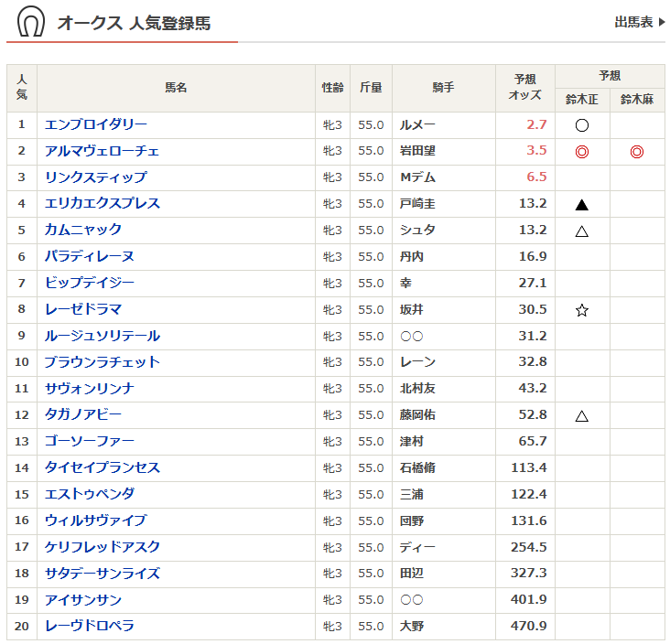Open horse ゴーソーファー
Image resolution: width=670 pixels, height=644 pixels.
tap(90, 442)
